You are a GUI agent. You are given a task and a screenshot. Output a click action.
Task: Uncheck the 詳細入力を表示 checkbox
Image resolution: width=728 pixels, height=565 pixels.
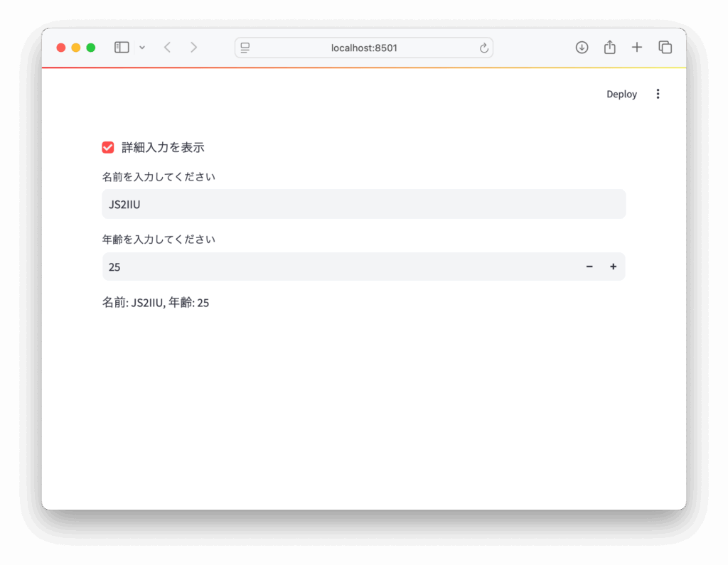pyautogui.click(x=108, y=147)
